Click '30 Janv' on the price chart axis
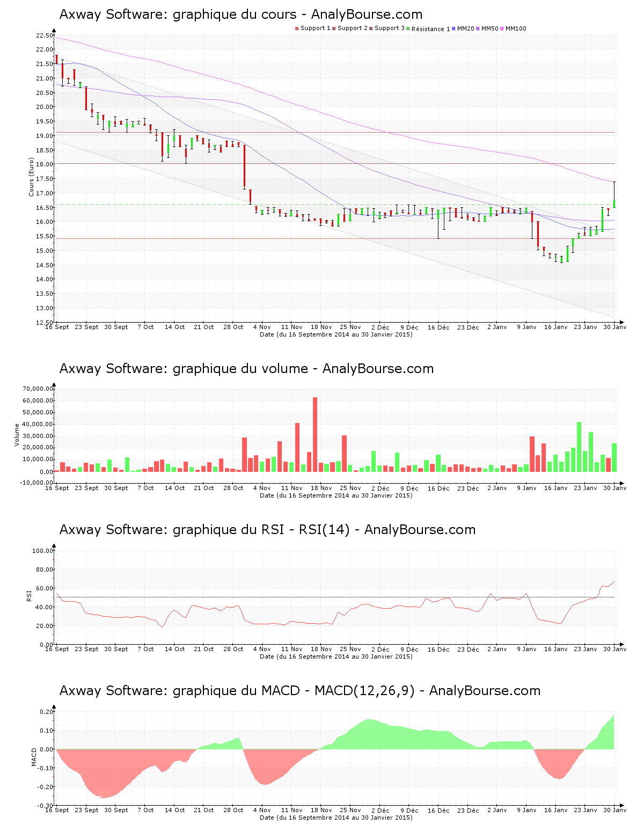This screenshot has width=644, height=832. (615, 327)
